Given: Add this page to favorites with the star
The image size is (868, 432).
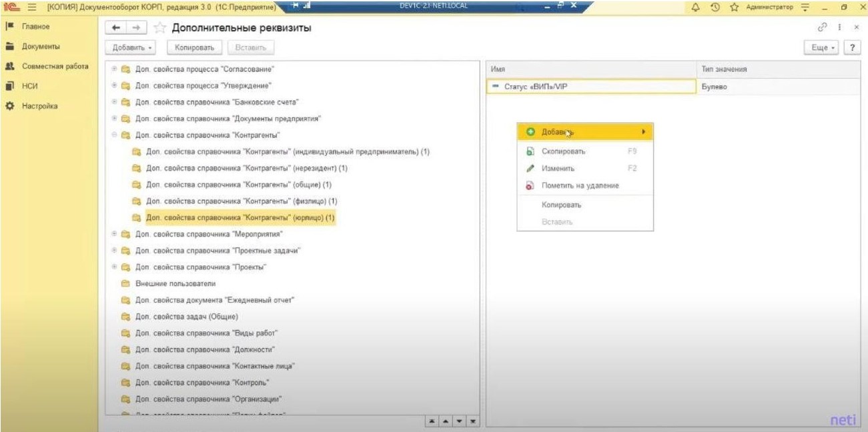Looking at the screenshot, I should click(x=159, y=28).
